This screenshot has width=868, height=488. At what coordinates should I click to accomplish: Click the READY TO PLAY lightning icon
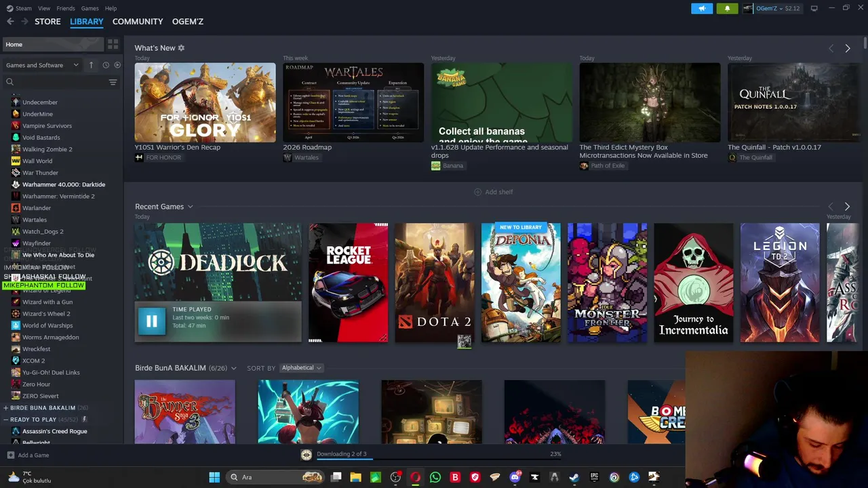point(85,420)
